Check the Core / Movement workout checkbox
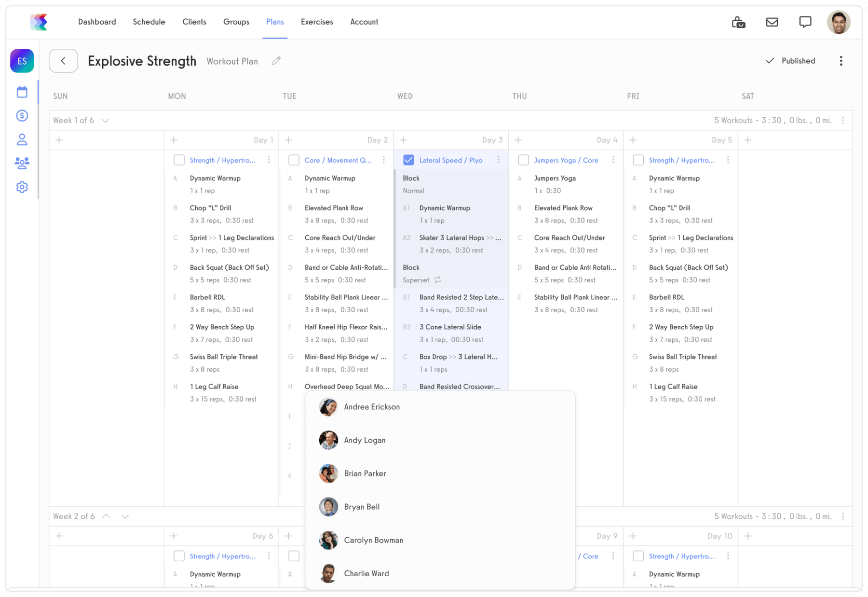This screenshot has height=597, width=868. [x=294, y=160]
